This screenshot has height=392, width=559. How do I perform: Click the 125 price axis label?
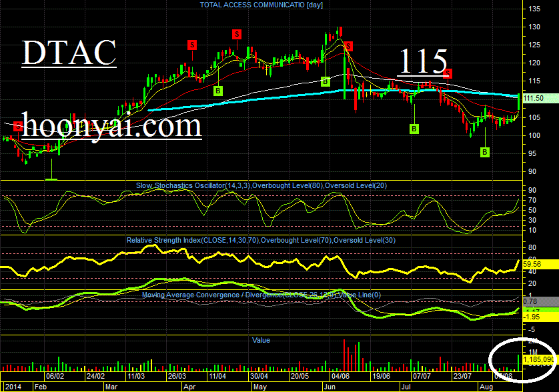pos(534,45)
